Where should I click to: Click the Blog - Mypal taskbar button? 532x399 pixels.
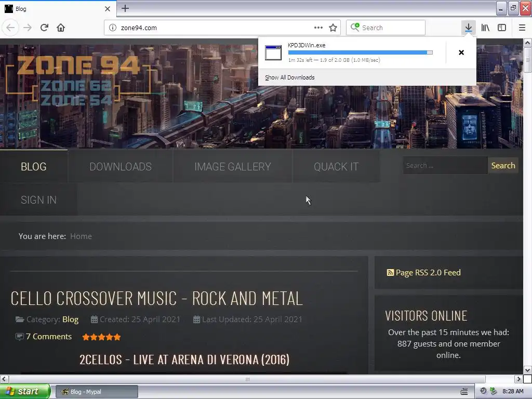click(x=97, y=392)
